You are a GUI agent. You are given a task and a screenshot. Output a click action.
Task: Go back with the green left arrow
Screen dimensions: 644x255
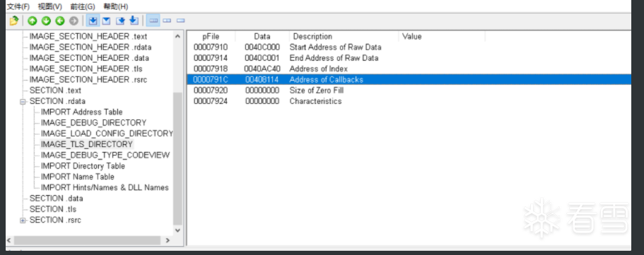point(60,20)
